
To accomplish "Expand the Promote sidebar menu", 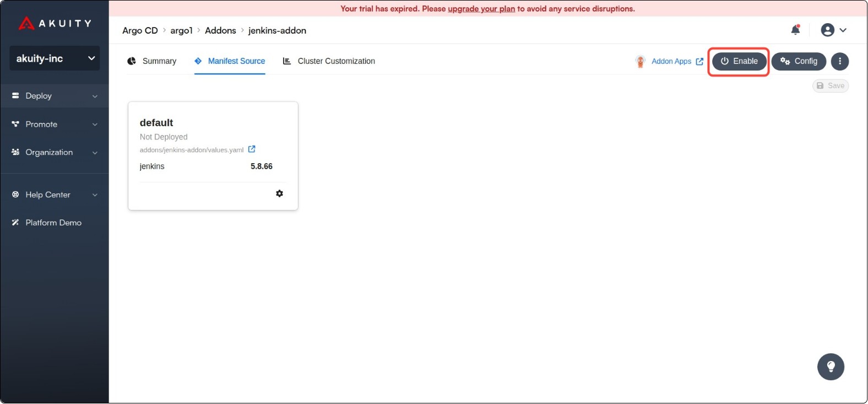I will tap(55, 124).
